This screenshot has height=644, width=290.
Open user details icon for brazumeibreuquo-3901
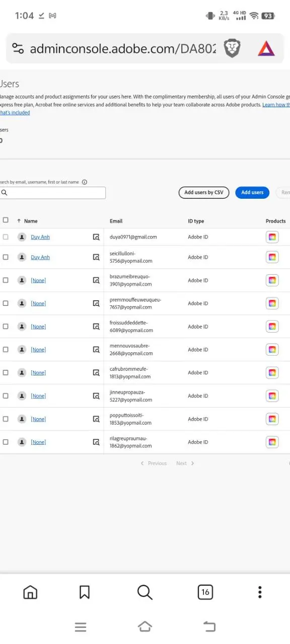click(x=96, y=280)
